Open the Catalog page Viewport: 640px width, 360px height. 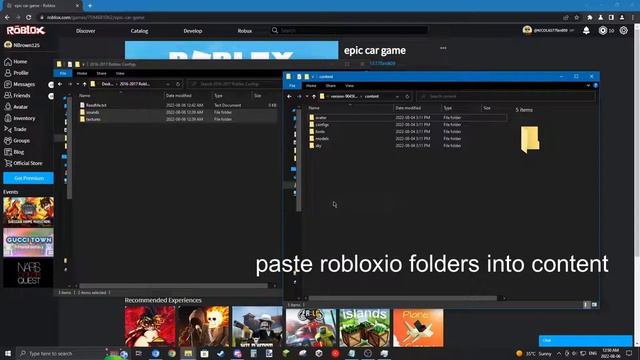[139, 31]
